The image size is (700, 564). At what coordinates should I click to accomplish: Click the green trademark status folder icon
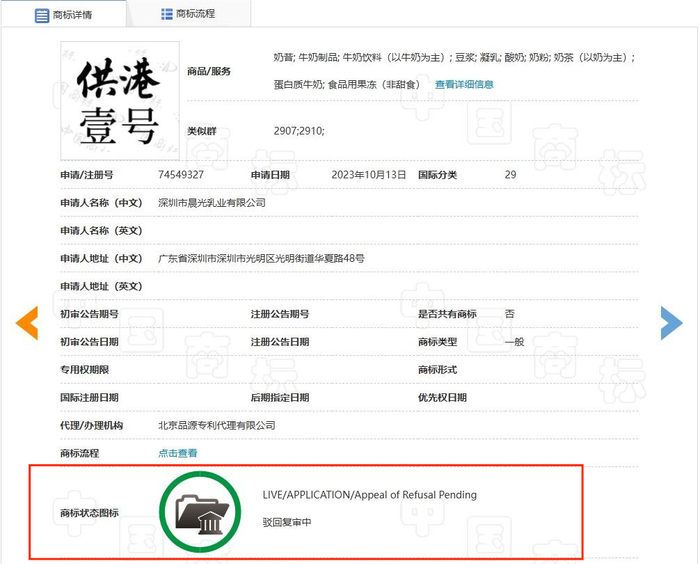[x=200, y=512]
